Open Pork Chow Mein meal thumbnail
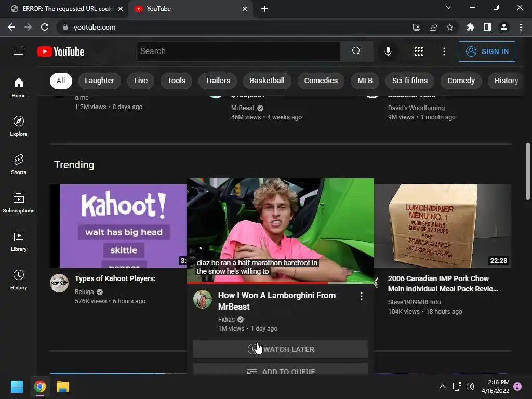 tap(443, 226)
